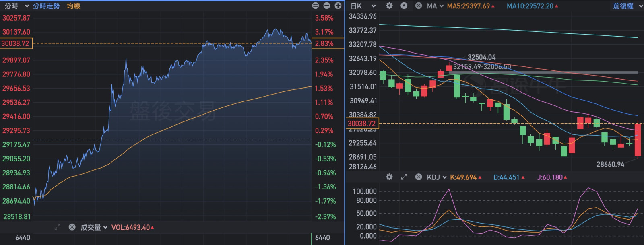Screen dimensions: 644x245
Task: Open the 日K period dropdown
Action: [x=363, y=6]
